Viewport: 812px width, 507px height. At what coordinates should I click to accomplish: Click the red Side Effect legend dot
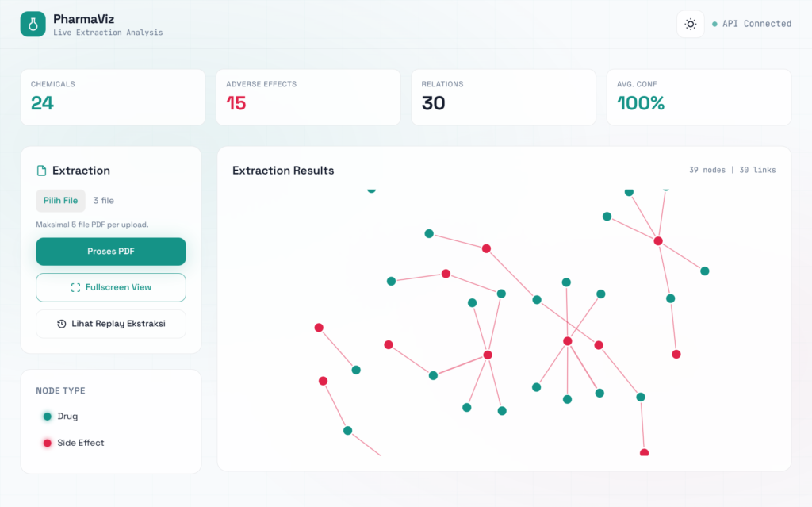48,444
